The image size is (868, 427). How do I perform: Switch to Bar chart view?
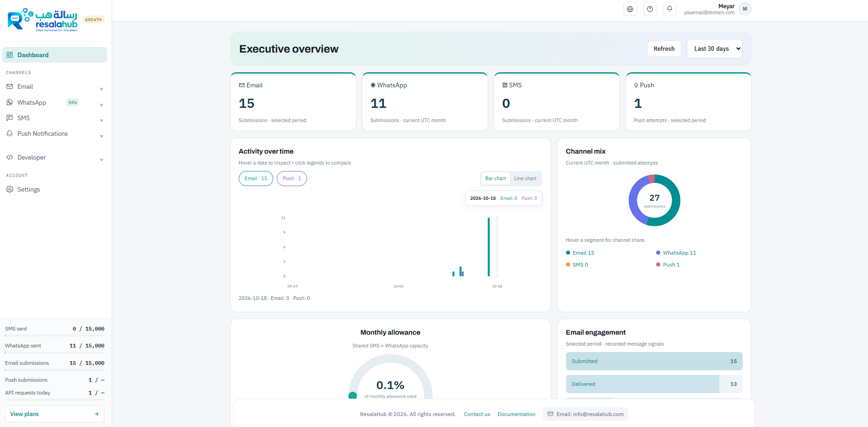tap(496, 178)
